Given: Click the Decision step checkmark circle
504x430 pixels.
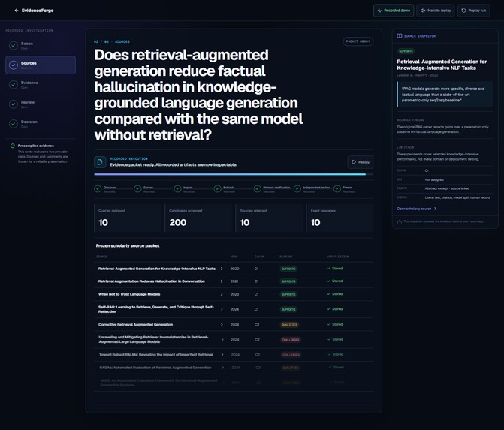Looking at the screenshot, I should point(14,124).
